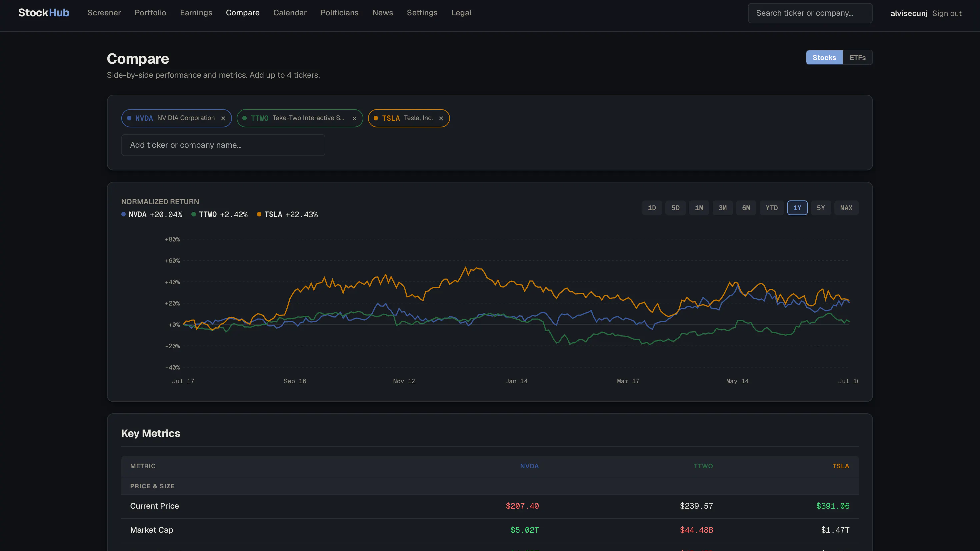Screen dimensions: 980x551
Task: Click the Jan 14 axis label
Action: [516, 381]
